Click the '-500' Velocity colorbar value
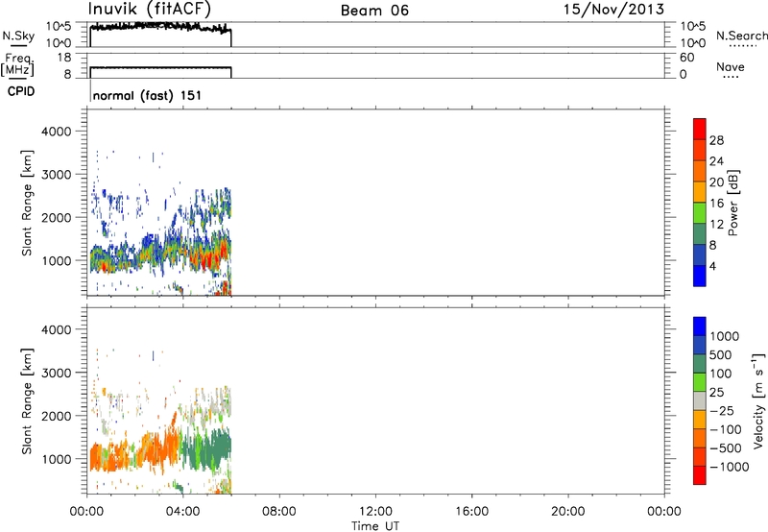This screenshot has width=768, height=532. click(726, 448)
